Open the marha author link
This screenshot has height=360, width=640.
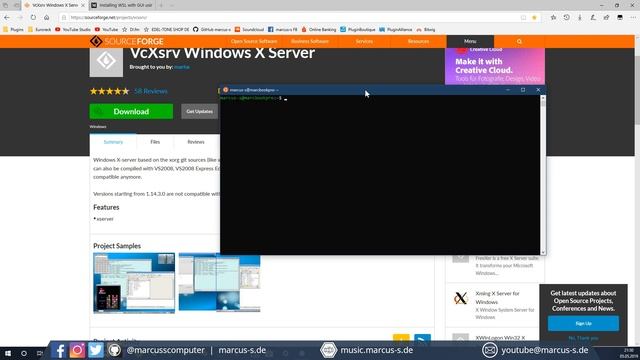click(182, 67)
